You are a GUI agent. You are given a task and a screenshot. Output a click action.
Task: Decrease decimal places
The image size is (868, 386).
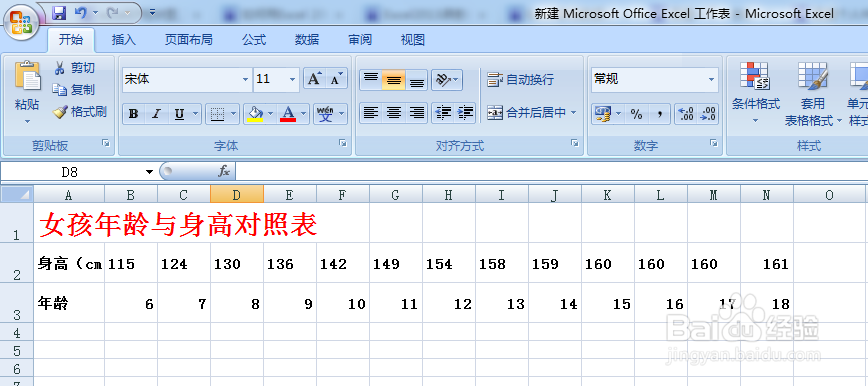tap(708, 114)
